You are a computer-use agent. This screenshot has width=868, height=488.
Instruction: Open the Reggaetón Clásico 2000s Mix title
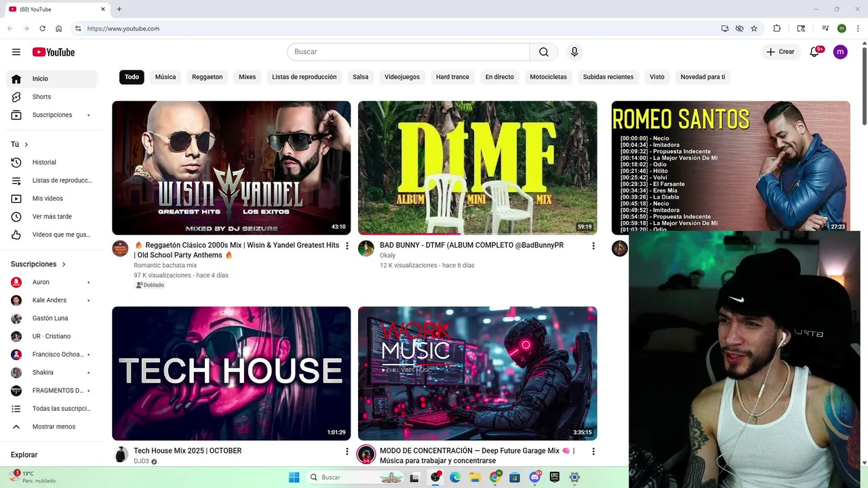click(x=237, y=250)
